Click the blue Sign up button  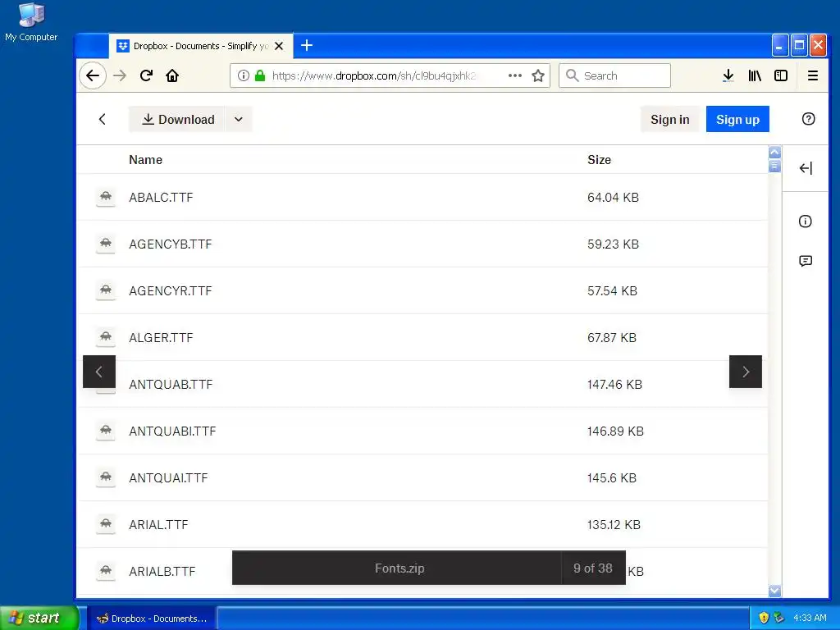coord(737,119)
